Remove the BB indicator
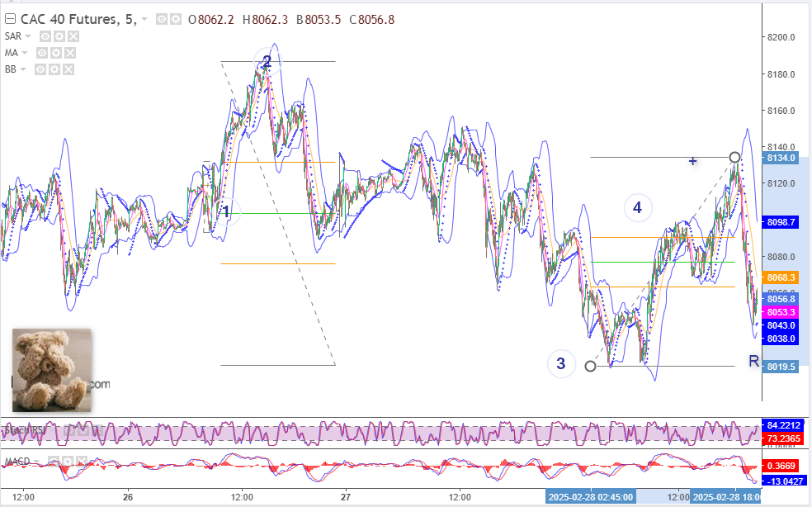812x507 pixels. tap(68, 69)
